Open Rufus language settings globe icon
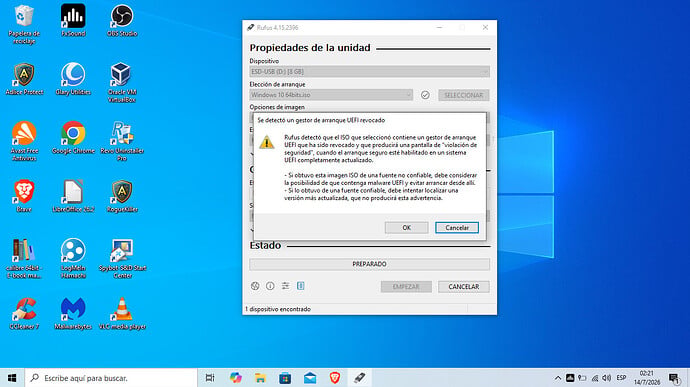 (255, 286)
